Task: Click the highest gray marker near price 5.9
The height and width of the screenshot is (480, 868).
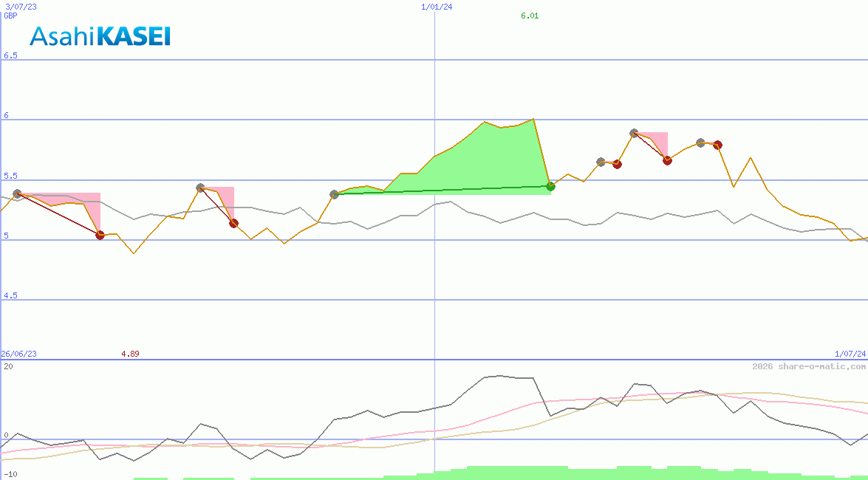Action: pyautogui.click(x=634, y=133)
